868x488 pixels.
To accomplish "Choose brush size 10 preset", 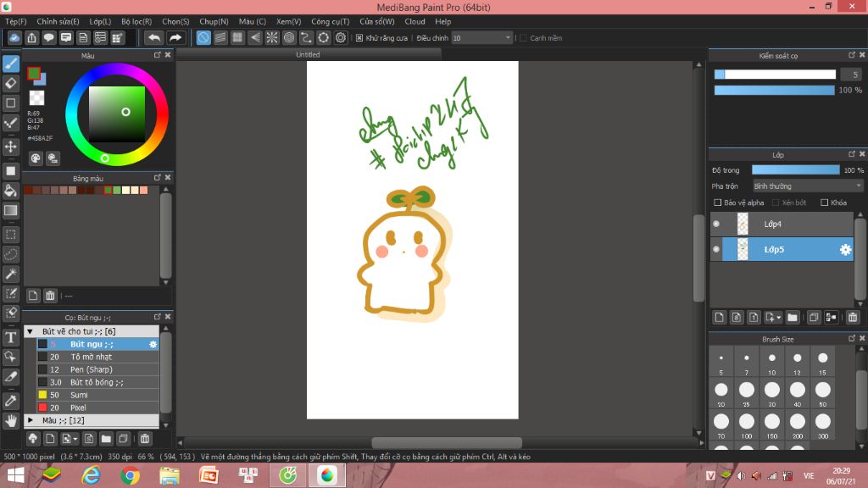I will point(771,363).
